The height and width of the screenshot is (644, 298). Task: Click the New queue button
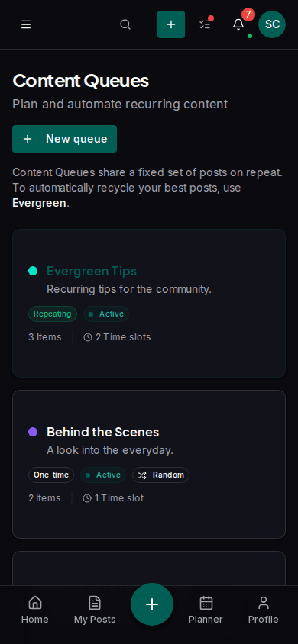click(64, 139)
